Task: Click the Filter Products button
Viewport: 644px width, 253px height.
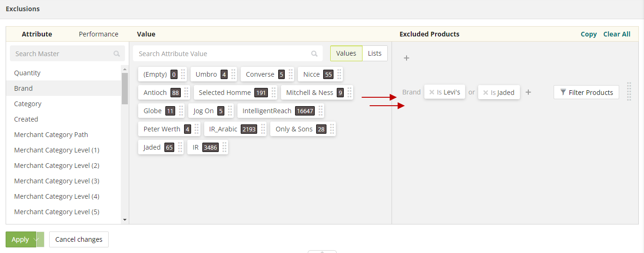Action: click(x=586, y=92)
